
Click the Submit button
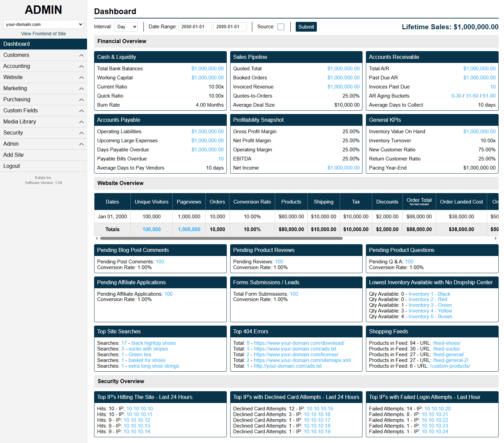pyautogui.click(x=306, y=27)
